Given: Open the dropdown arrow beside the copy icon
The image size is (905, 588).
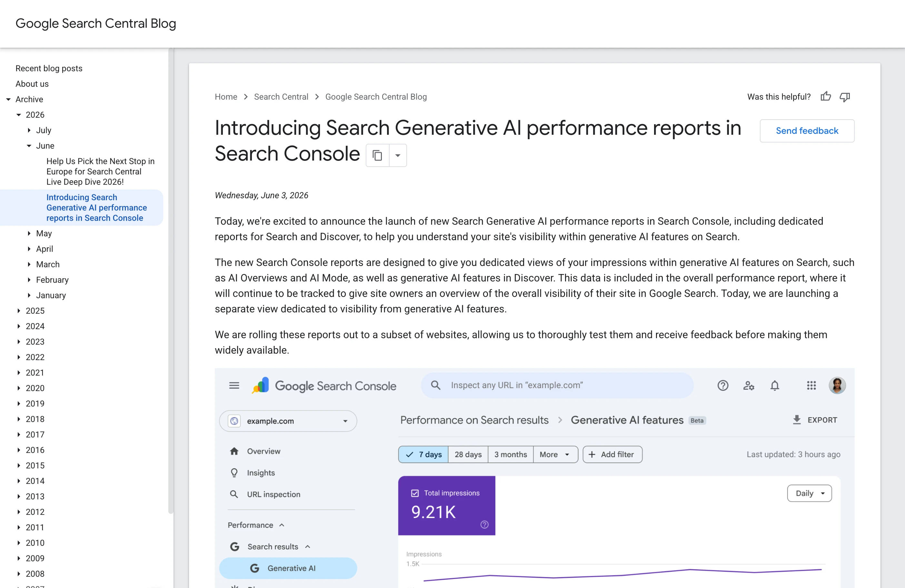Looking at the screenshot, I should pyautogui.click(x=398, y=155).
